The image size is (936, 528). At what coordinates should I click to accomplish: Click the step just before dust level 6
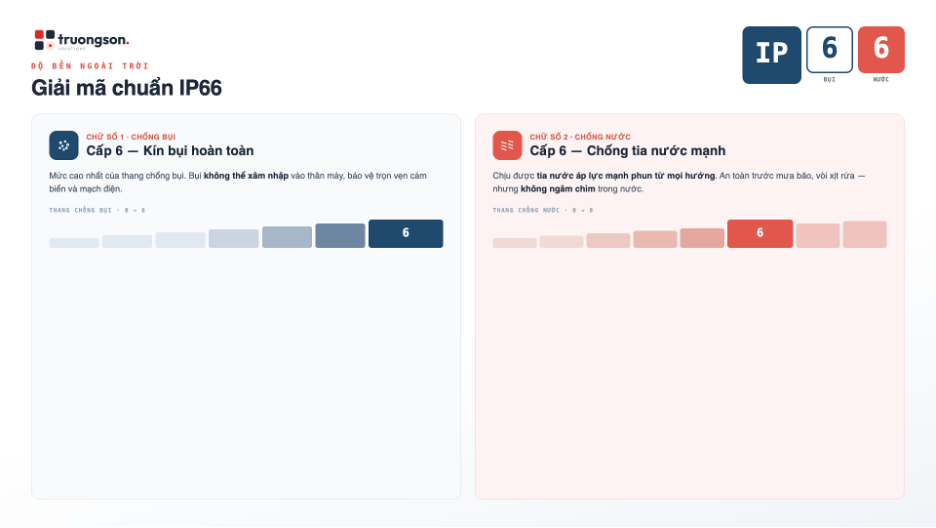click(x=340, y=236)
